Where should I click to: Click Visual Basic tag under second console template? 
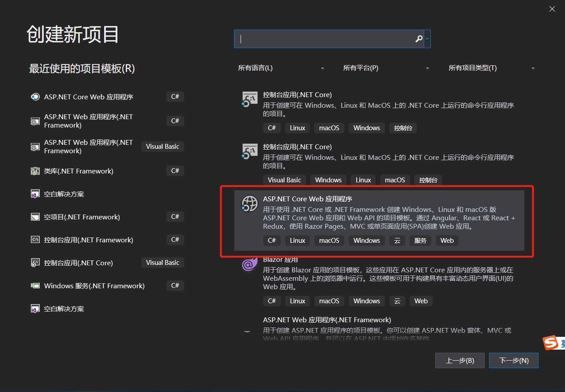[x=284, y=180]
